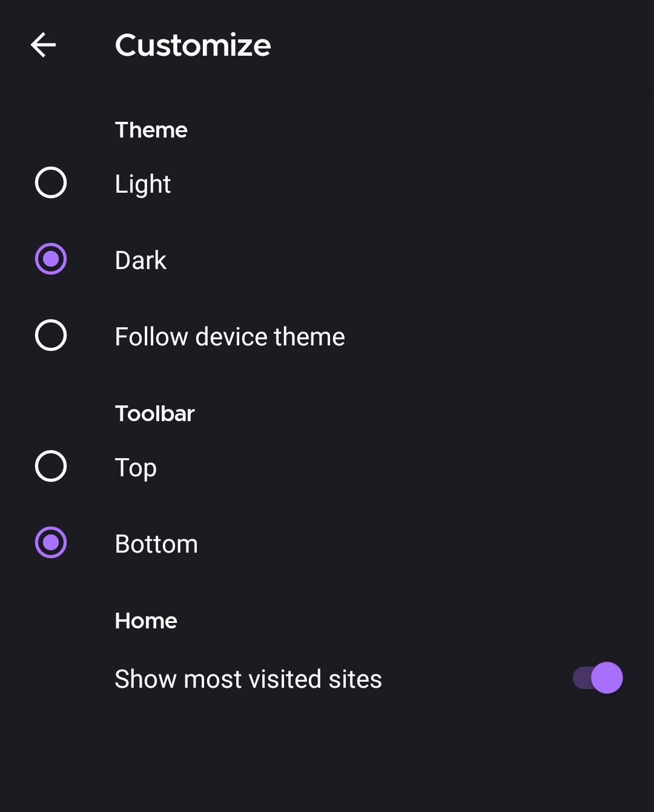The width and height of the screenshot is (654, 812).
Task: Select the Light theme radio button
Action: (x=51, y=183)
